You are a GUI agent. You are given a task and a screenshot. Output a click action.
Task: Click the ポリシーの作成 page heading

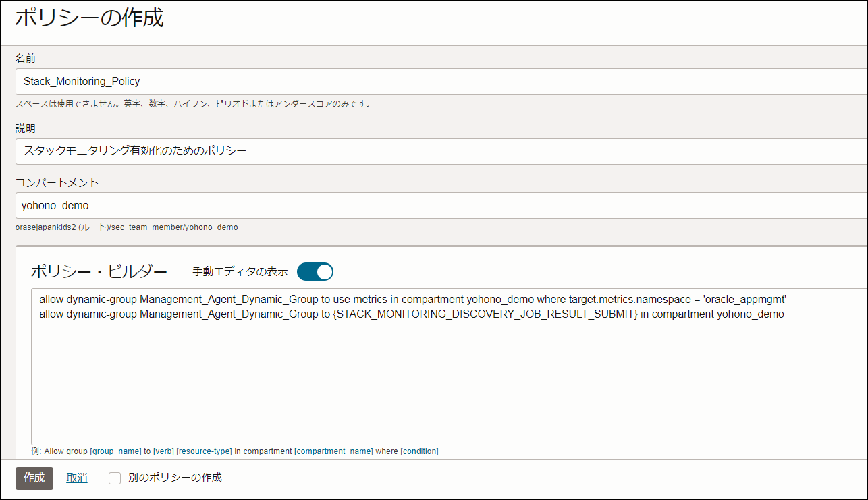click(x=89, y=18)
